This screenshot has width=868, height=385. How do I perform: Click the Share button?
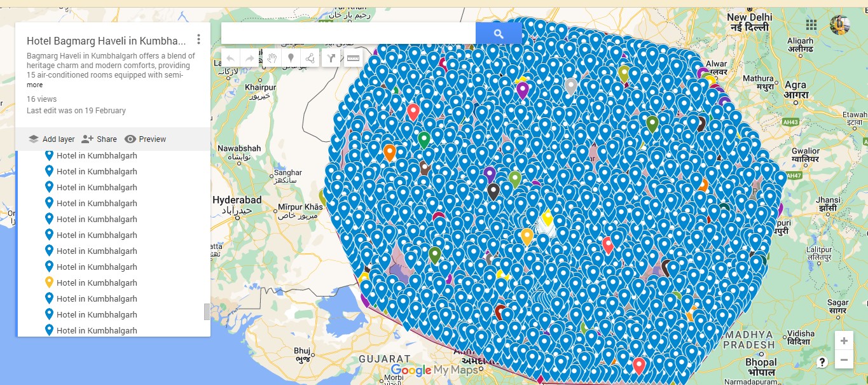99,139
